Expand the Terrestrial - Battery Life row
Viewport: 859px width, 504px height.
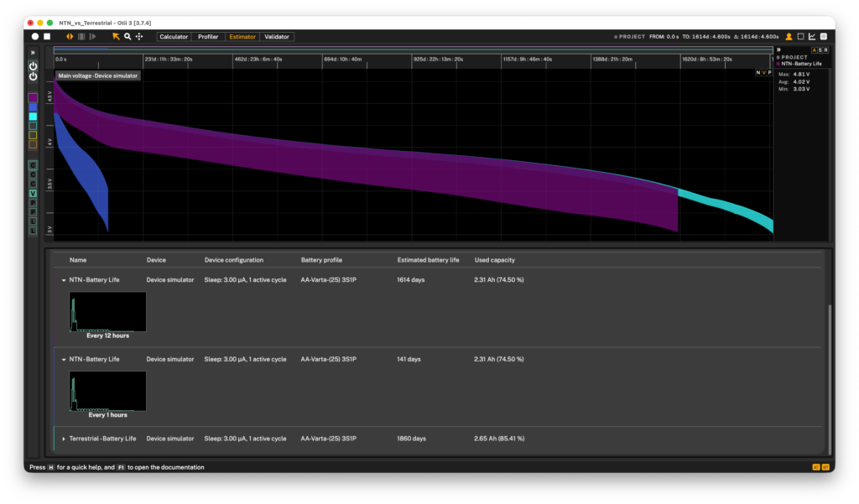[x=64, y=439]
